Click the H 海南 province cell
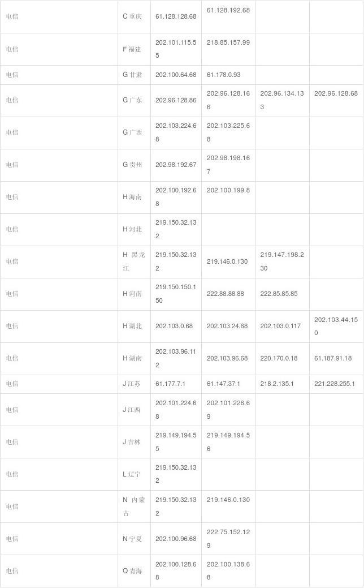Image resolution: width=364 pixels, height=588 pixels. pos(133,197)
